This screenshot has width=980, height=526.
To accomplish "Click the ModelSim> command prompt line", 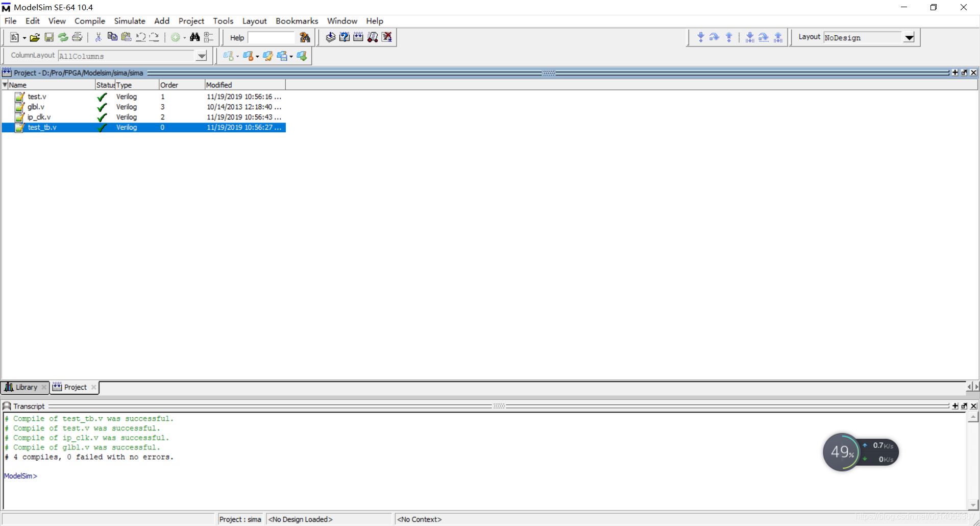I will coord(21,476).
